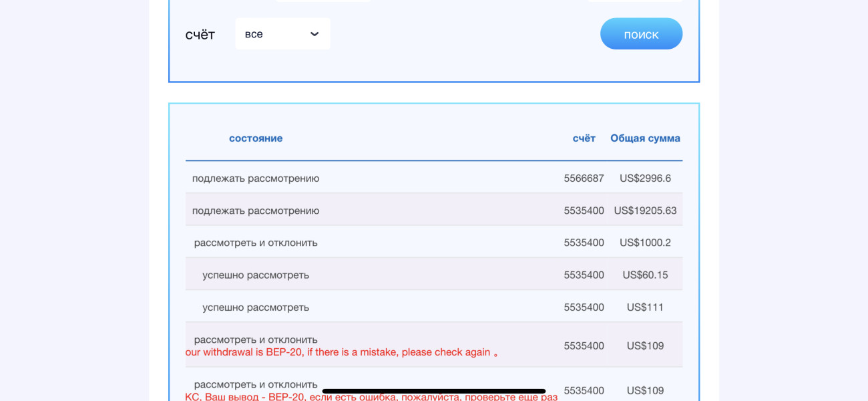Click the US$60.15 amount
The width and height of the screenshot is (868, 401).
point(645,275)
